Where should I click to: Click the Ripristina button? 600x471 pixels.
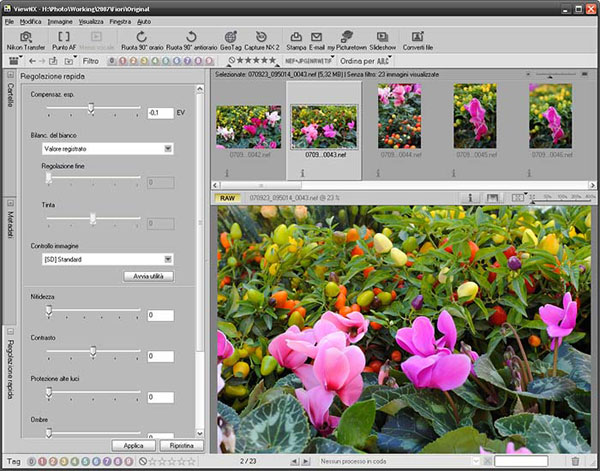tap(182, 446)
